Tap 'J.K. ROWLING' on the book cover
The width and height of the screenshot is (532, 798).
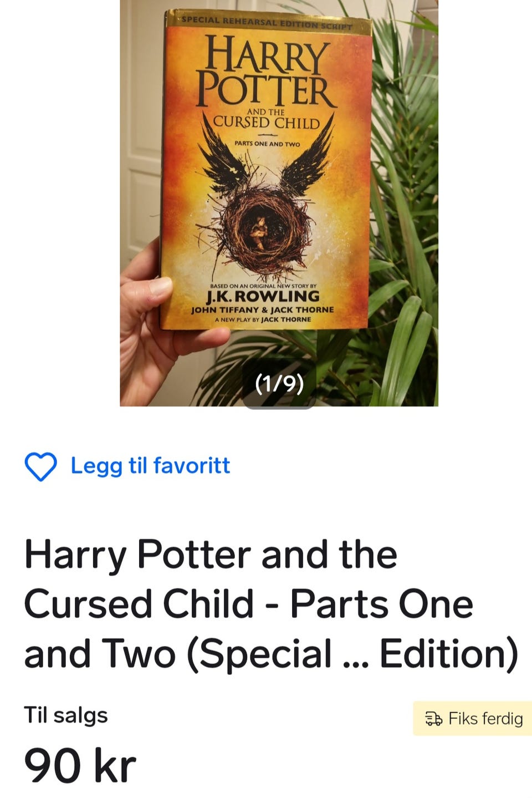(x=263, y=296)
